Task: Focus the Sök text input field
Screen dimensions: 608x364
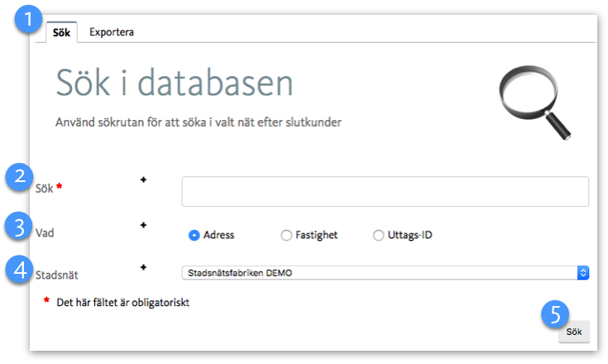Action: (x=385, y=191)
